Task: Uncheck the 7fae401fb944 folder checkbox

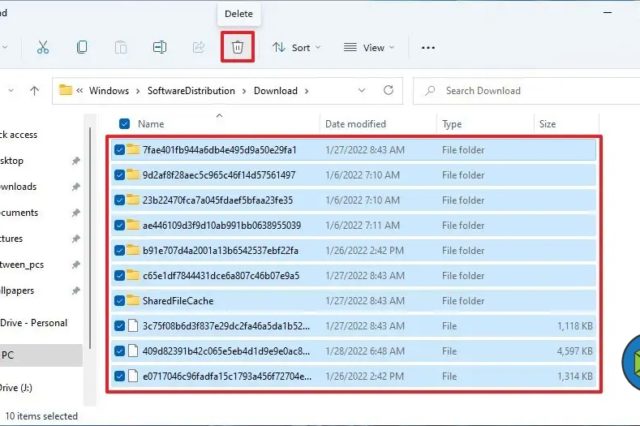Action: pos(120,150)
